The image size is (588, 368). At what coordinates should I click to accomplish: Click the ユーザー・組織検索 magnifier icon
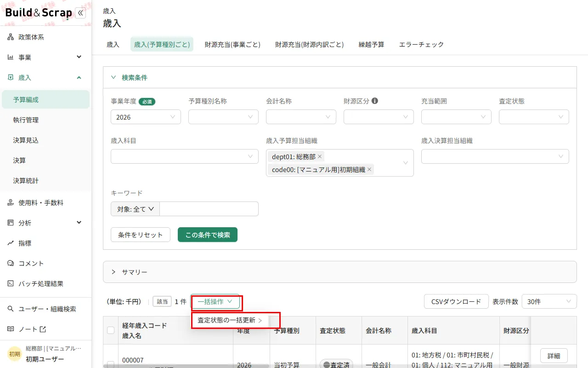coord(11,309)
